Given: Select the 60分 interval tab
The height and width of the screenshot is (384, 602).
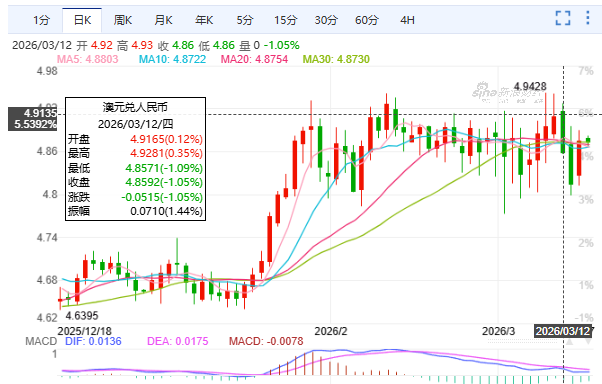Looking at the screenshot, I should pos(367,20).
